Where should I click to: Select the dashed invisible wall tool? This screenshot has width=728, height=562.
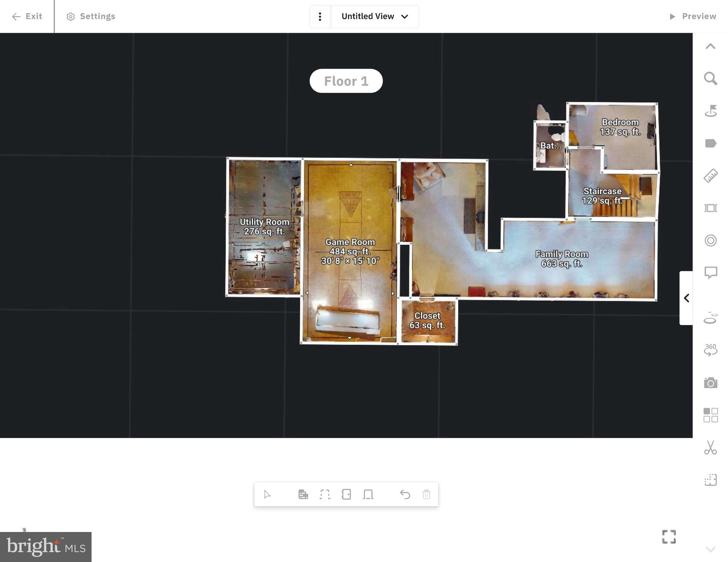point(324,495)
